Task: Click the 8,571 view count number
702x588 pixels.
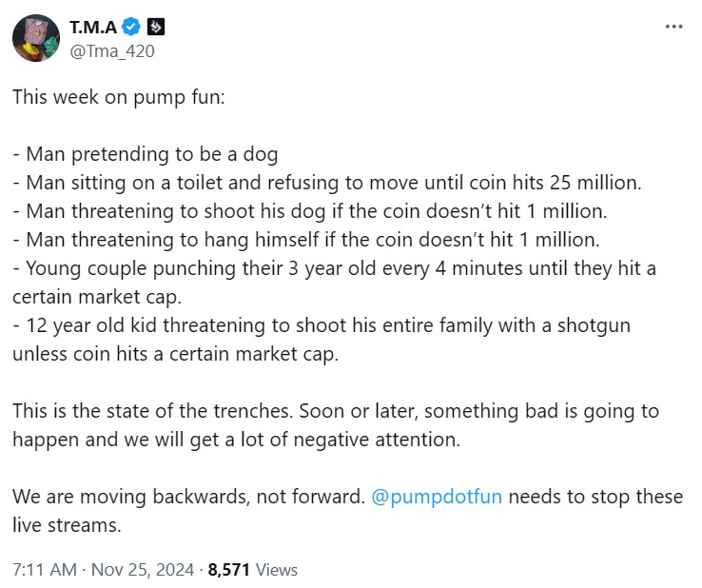Action: (228, 570)
